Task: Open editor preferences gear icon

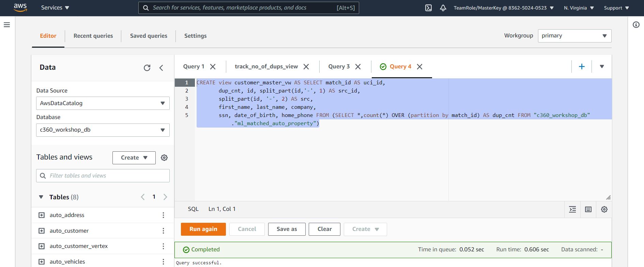Action: coord(604,210)
